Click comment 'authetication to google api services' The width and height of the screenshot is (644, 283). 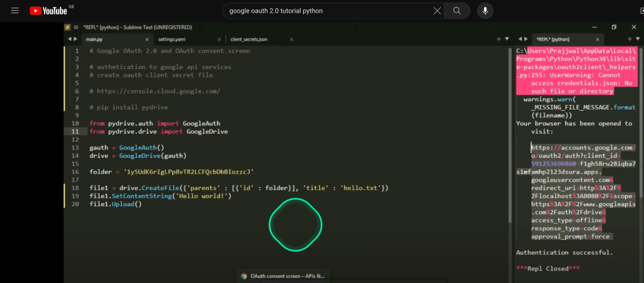160,67
